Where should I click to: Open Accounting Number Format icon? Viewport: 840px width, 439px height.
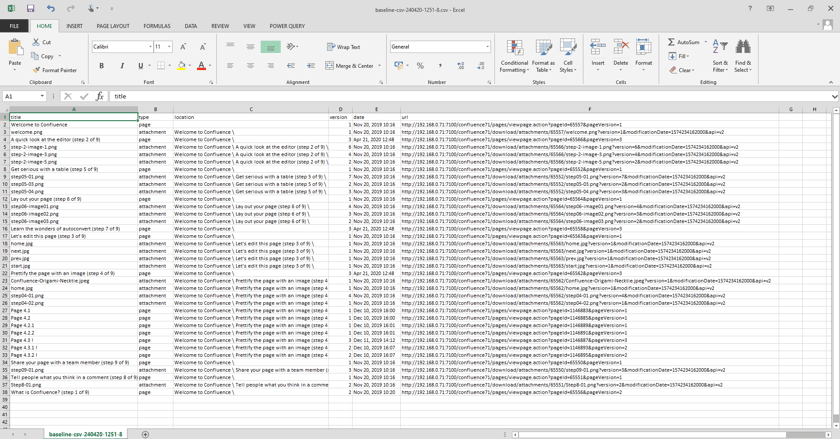(x=398, y=65)
